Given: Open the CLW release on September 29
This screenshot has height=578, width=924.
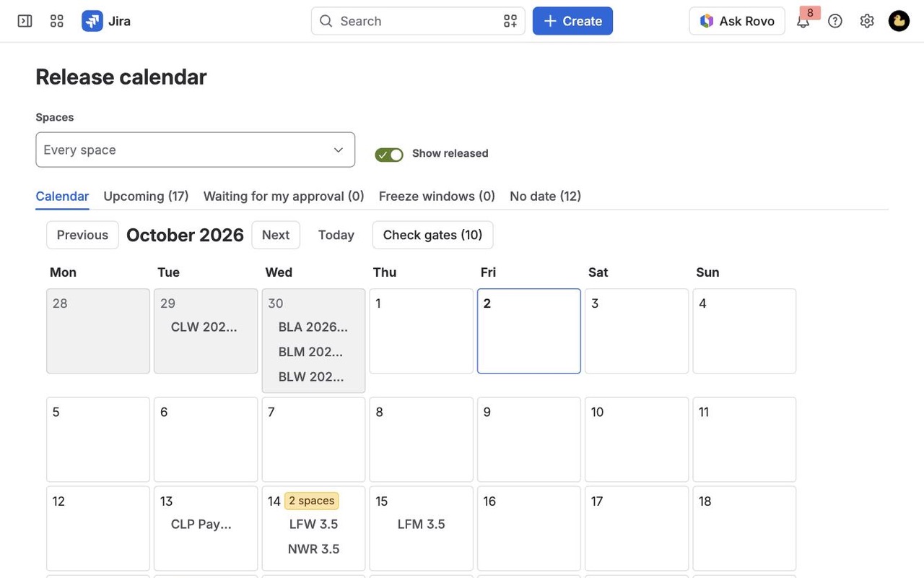Looking at the screenshot, I should [x=204, y=327].
